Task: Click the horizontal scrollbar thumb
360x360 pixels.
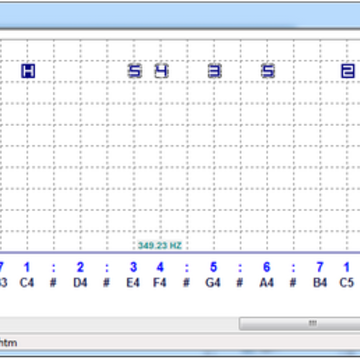Action: point(299,323)
